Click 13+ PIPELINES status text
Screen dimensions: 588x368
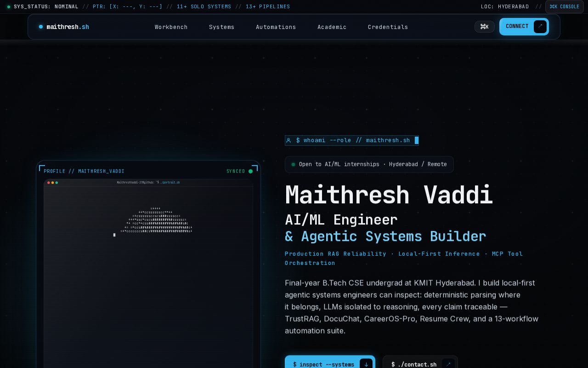click(x=268, y=6)
